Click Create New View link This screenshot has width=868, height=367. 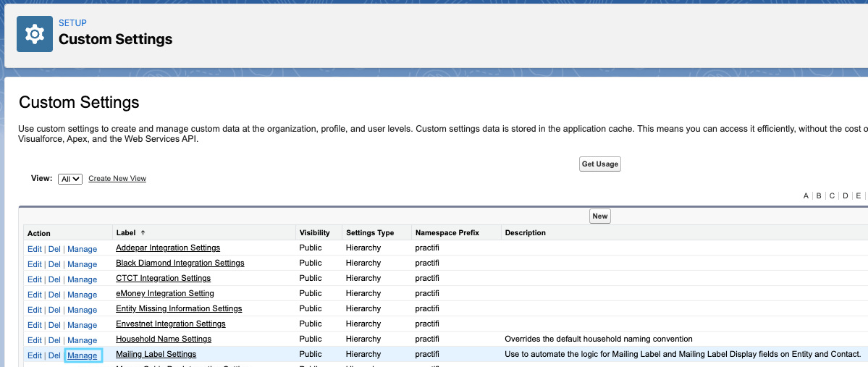(117, 179)
